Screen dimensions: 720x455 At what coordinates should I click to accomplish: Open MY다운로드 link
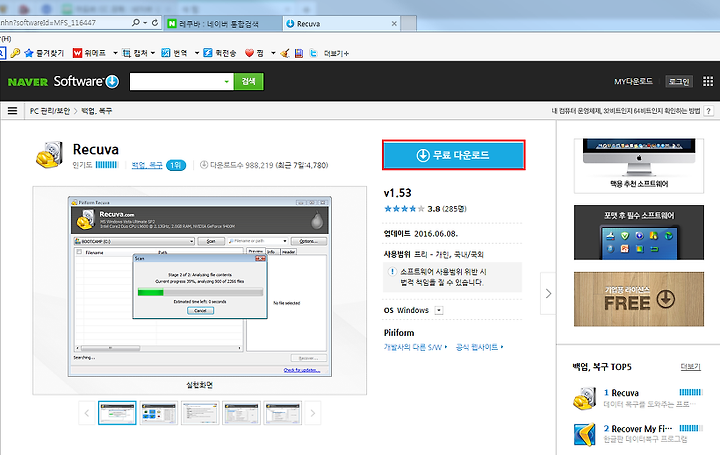pyautogui.click(x=633, y=81)
